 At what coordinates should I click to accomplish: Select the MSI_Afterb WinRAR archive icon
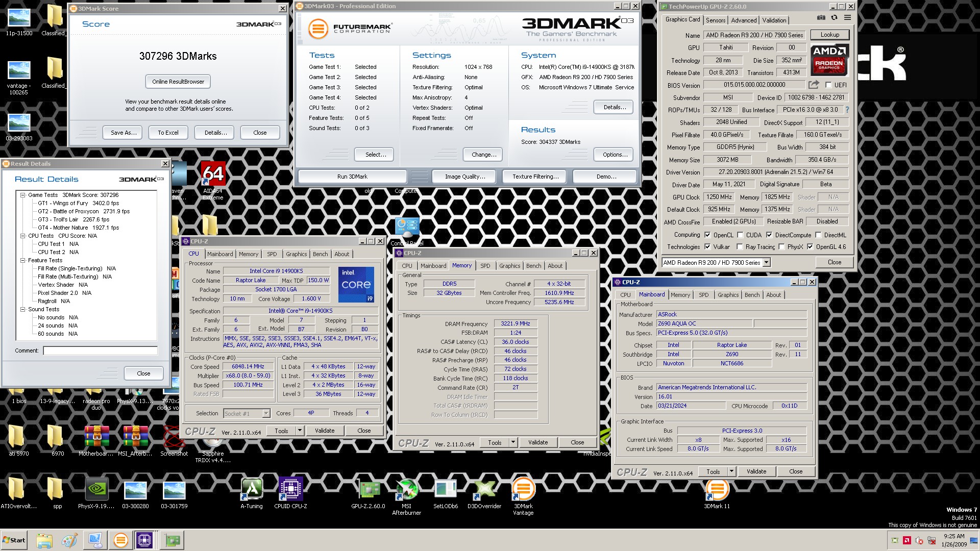135,441
